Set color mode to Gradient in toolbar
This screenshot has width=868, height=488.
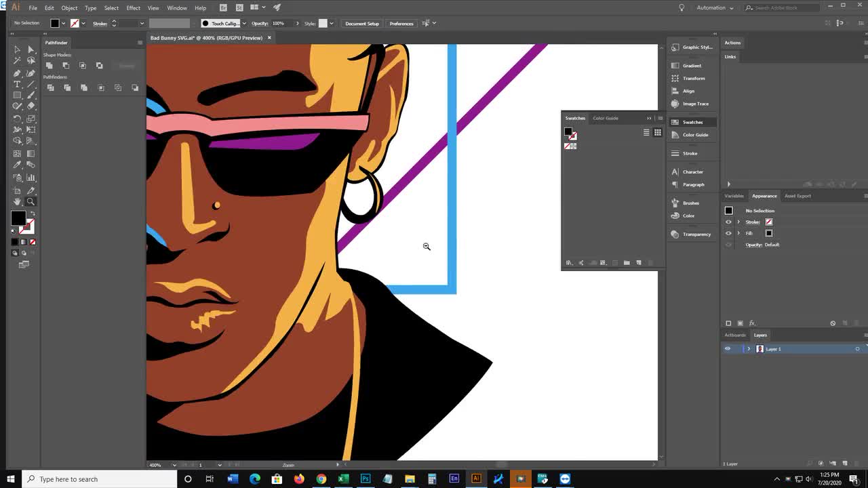click(x=23, y=242)
